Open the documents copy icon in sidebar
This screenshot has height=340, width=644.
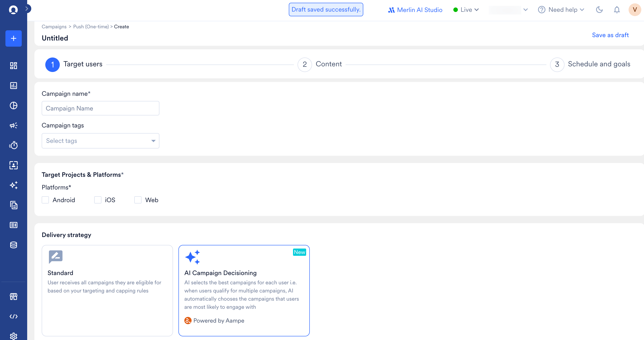(x=14, y=205)
